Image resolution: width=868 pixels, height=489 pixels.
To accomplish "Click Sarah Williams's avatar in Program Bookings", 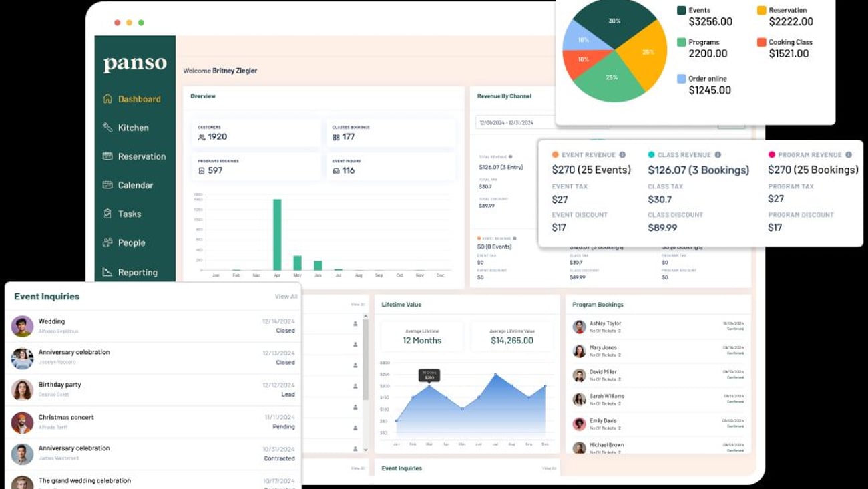I will click(579, 399).
